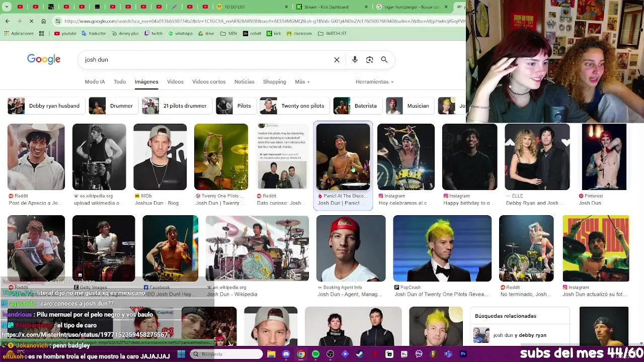
Task: Start voice search with the microphone icon
Action: [x=355, y=60]
